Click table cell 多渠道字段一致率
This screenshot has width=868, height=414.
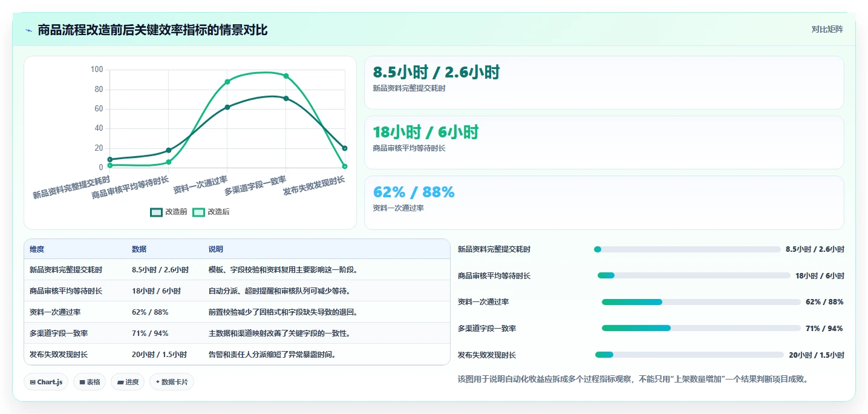(x=59, y=333)
